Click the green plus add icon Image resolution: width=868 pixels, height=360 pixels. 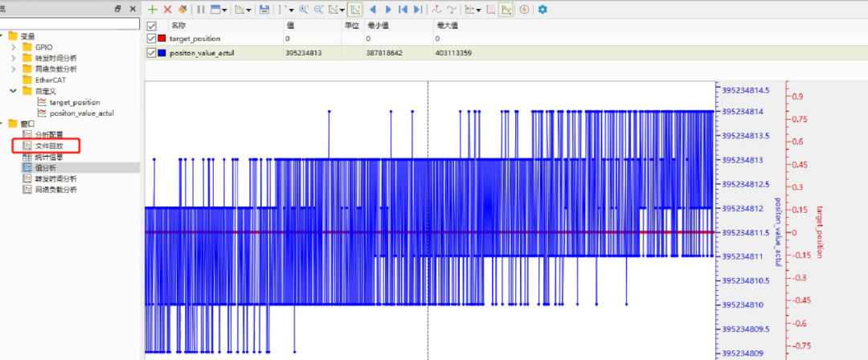click(153, 10)
